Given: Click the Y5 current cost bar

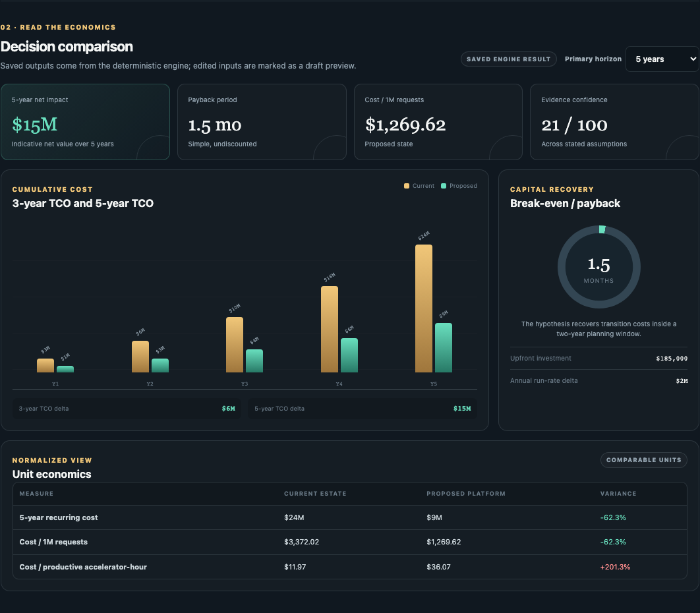Looking at the screenshot, I should (x=424, y=308).
